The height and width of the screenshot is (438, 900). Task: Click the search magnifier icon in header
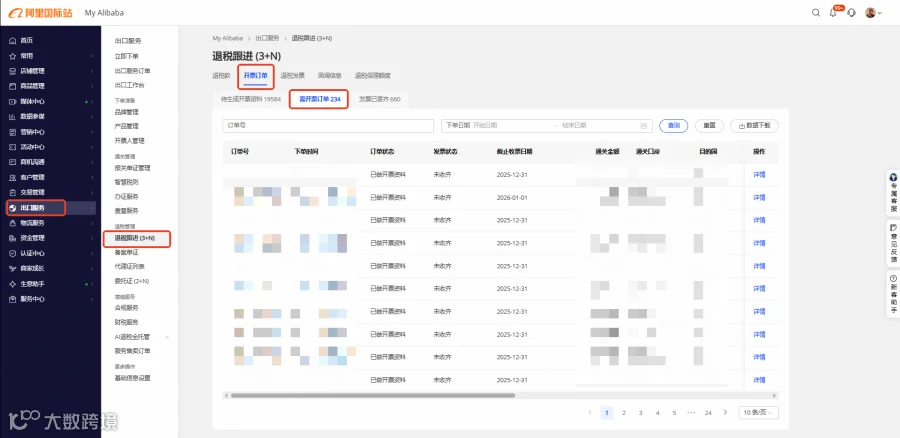816,13
